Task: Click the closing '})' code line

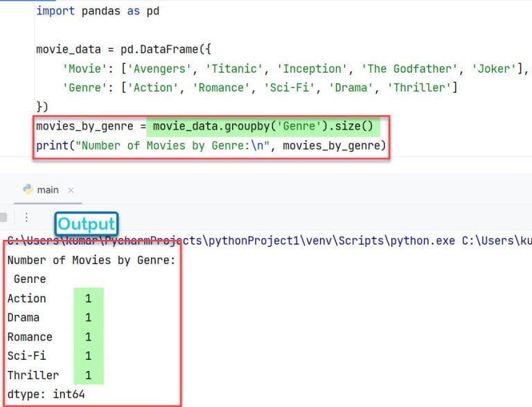Action: pyautogui.click(x=42, y=107)
